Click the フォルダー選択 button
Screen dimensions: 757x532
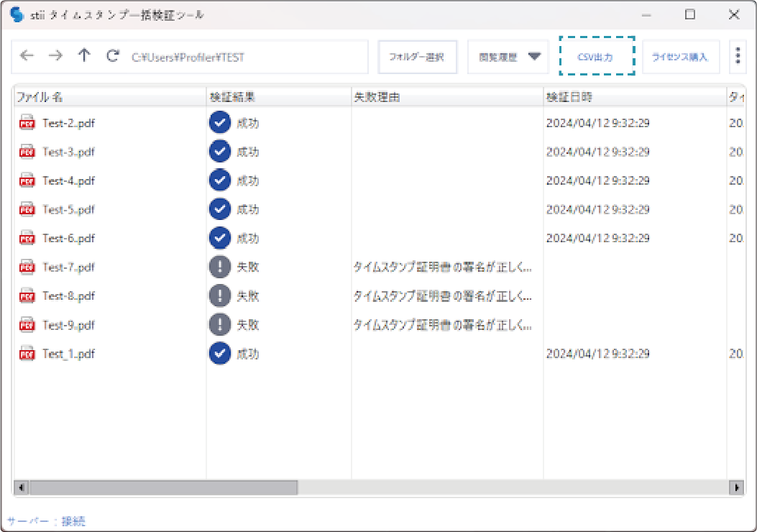[417, 57]
